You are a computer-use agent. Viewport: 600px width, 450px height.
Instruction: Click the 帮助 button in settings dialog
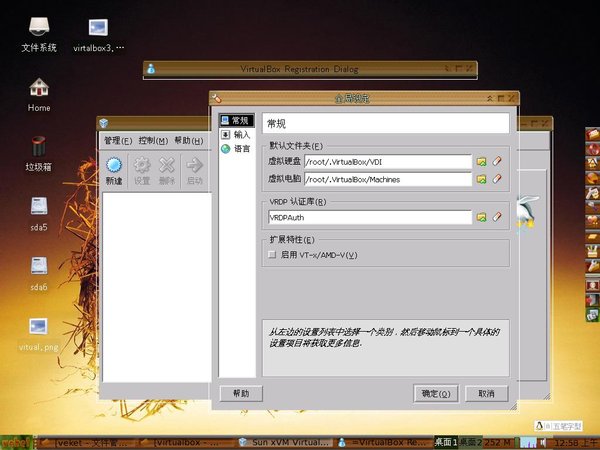241,393
